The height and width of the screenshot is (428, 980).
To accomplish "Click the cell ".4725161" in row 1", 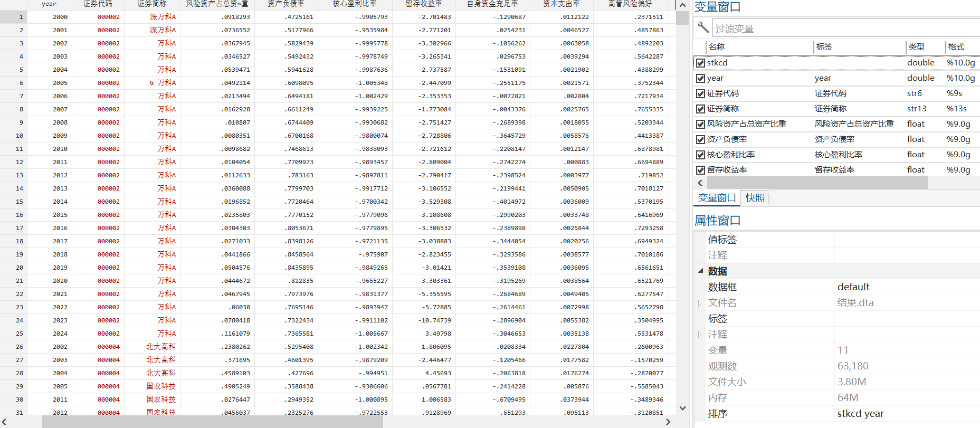I will pos(286,17).
